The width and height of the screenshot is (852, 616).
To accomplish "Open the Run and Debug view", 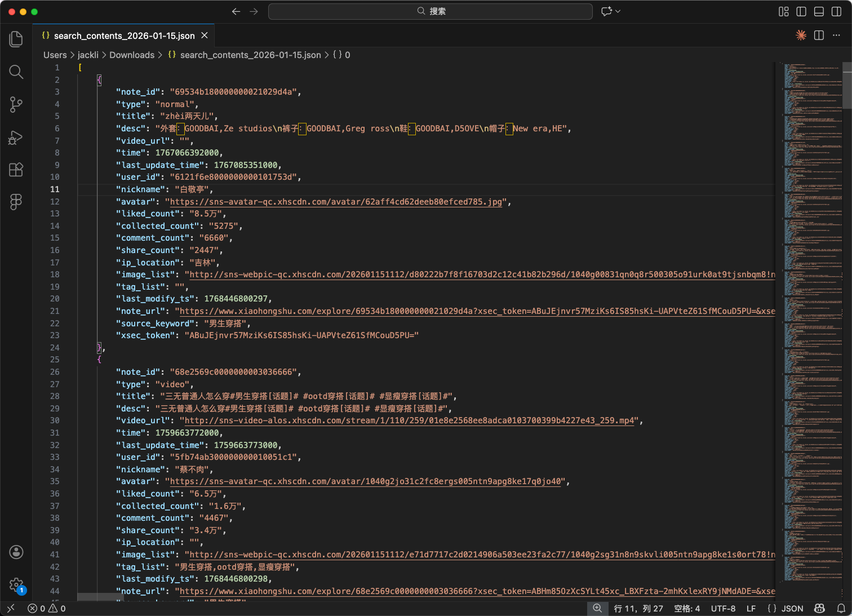I will coord(16,138).
